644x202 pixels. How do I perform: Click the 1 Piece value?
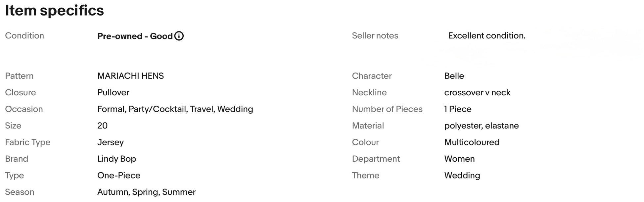coord(458,109)
